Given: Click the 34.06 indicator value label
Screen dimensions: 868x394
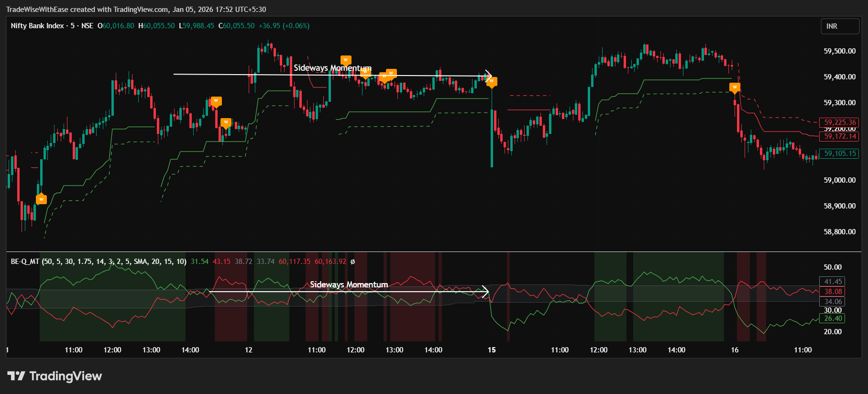Looking at the screenshot, I should (833, 302).
